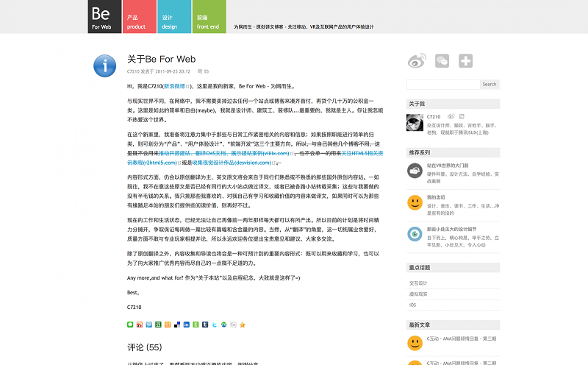The image size is (588, 365).
Task: Click the small square icon beside C7210's Weibo icon
Action: coord(462,116)
